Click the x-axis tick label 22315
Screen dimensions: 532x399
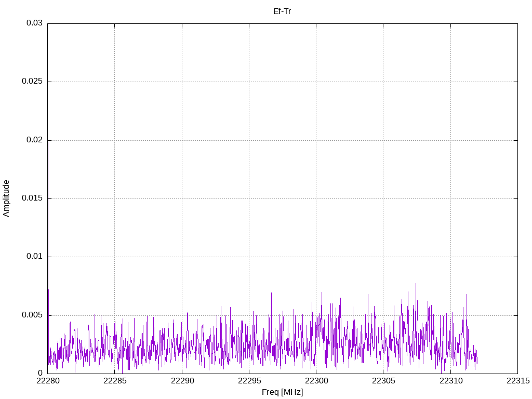(518, 381)
